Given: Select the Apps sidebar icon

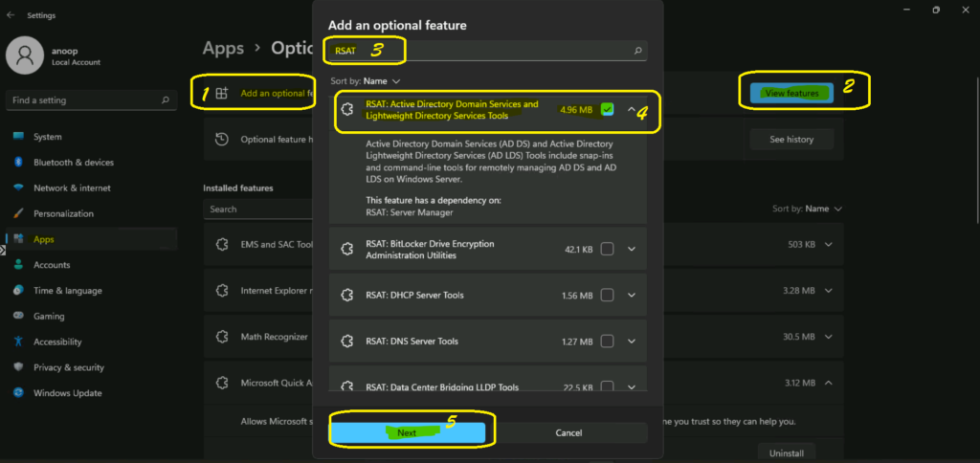Looking at the screenshot, I should point(18,239).
